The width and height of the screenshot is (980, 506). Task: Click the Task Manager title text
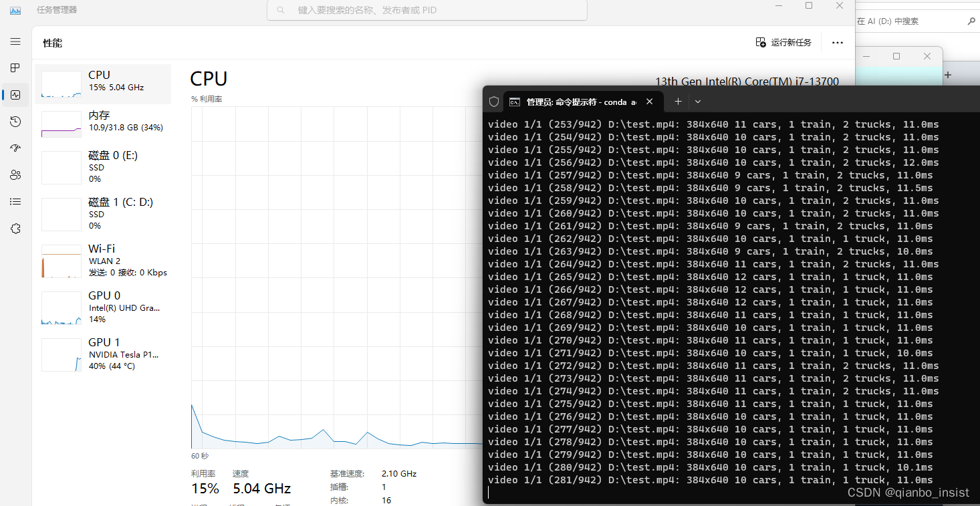click(57, 10)
